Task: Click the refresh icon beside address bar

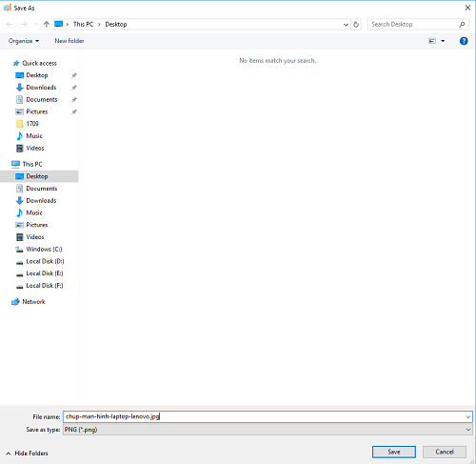Action: [x=356, y=25]
